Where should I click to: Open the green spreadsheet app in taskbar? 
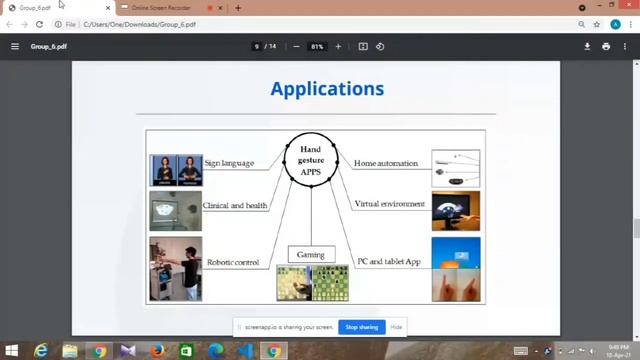(x=186, y=351)
